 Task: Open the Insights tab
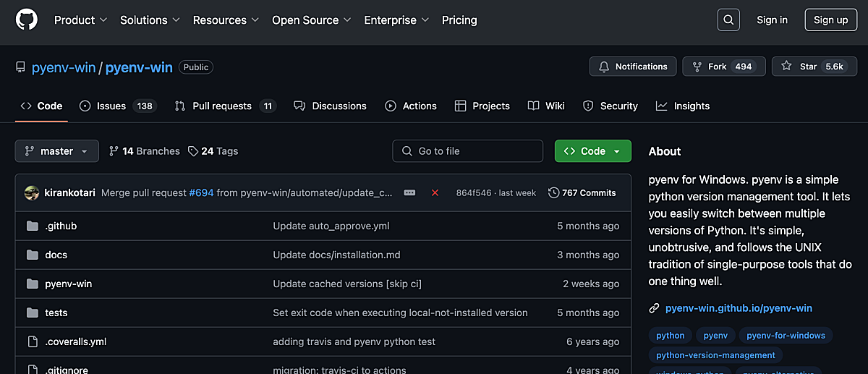pos(683,106)
